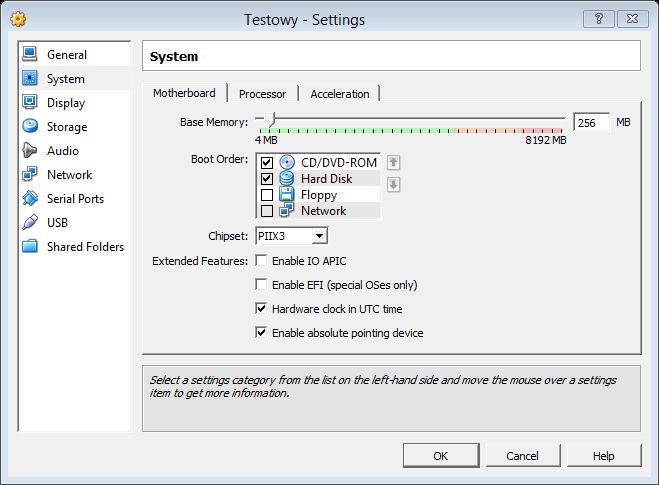Uncheck Hard Disk in boot order
This screenshot has width=659, height=485.
267,179
